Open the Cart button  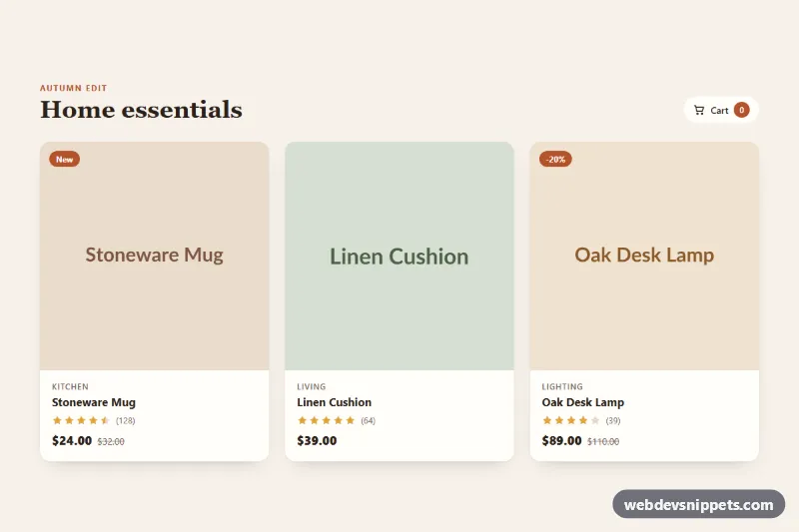720,110
